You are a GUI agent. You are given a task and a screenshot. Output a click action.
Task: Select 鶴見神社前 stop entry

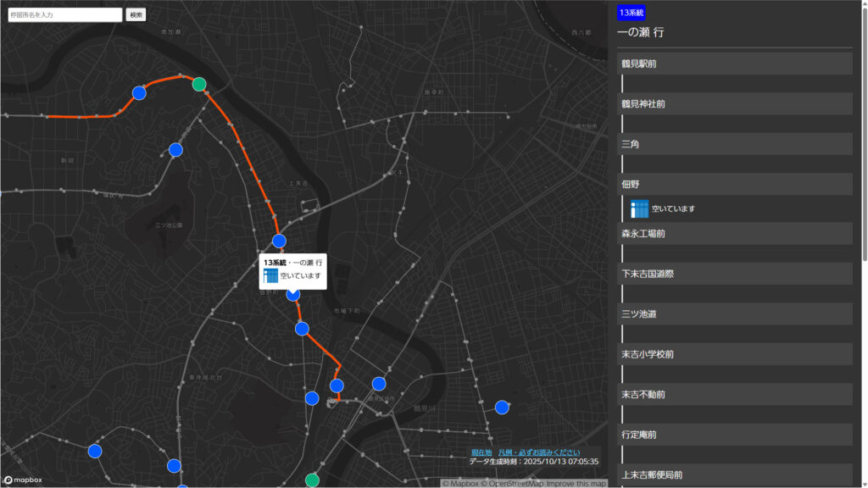pos(735,104)
